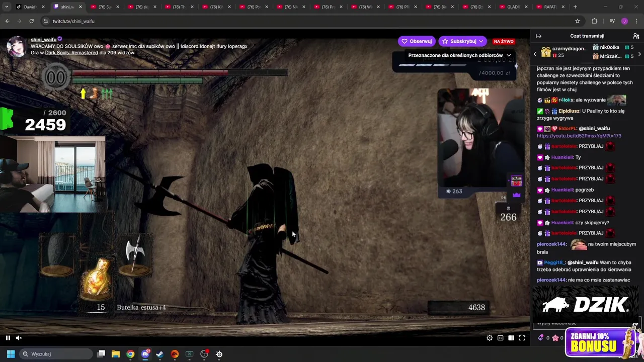The image size is (644, 362).
Task: Switch to the GLADI YouTube tab
Action: (513, 7)
